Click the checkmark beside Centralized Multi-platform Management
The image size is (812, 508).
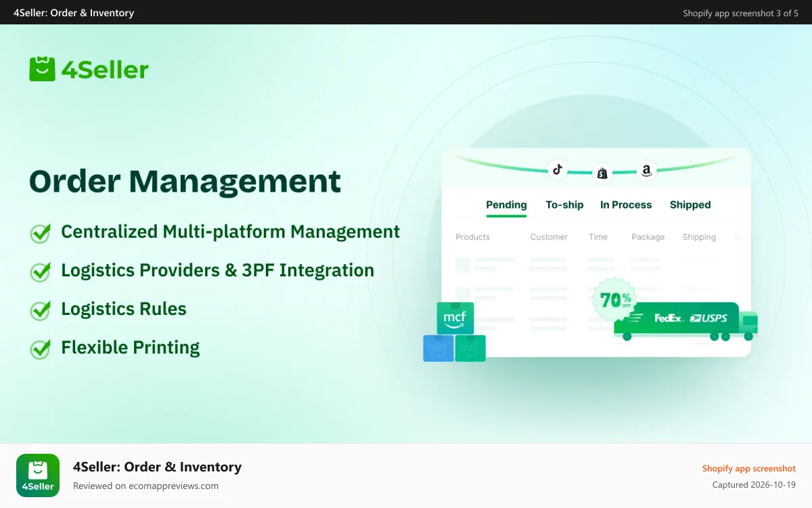(x=41, y=233)
